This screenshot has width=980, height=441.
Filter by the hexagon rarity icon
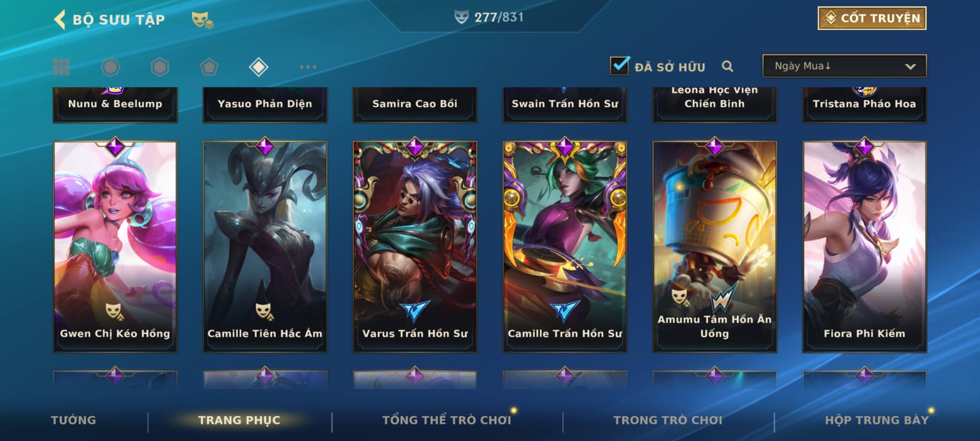coord(160,67)
